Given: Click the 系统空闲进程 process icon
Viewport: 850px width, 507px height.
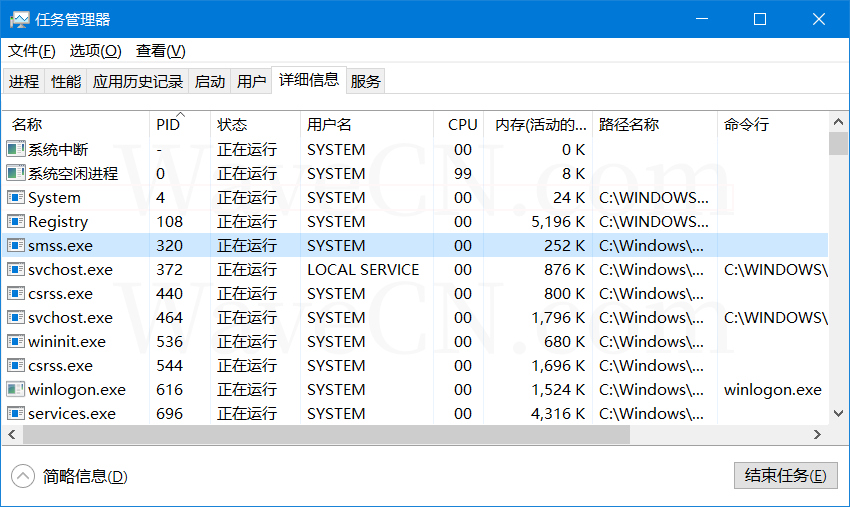Looking at the screenshot, I should (16, 173).
